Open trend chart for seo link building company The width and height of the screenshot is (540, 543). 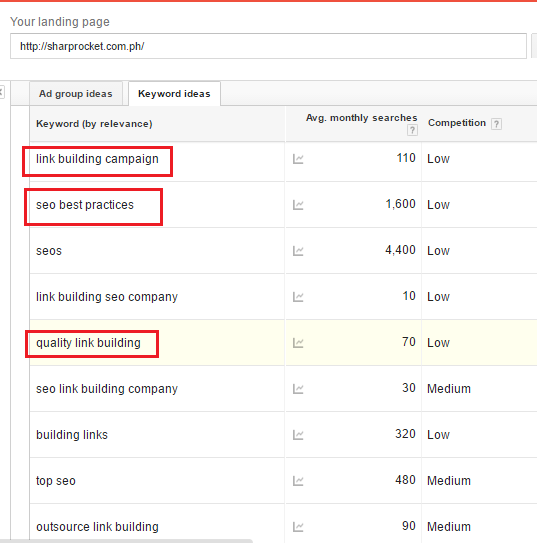coord(298,389)
